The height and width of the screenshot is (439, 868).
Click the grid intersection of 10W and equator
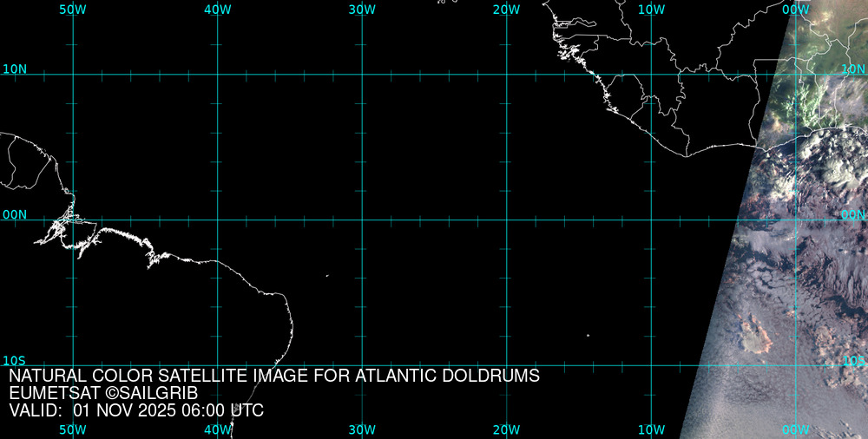(x=652, y=219)
